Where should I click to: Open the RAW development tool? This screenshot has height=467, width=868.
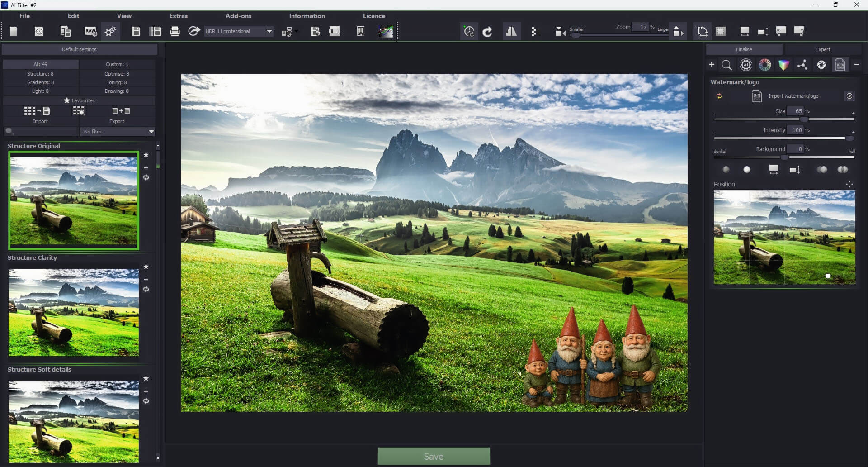(x=90, y=31)
